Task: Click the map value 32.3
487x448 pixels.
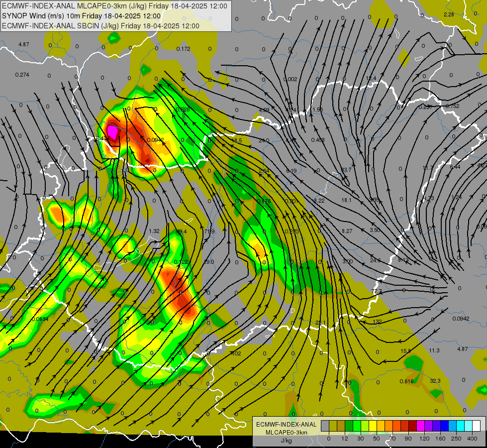Action: click(435, 381)
